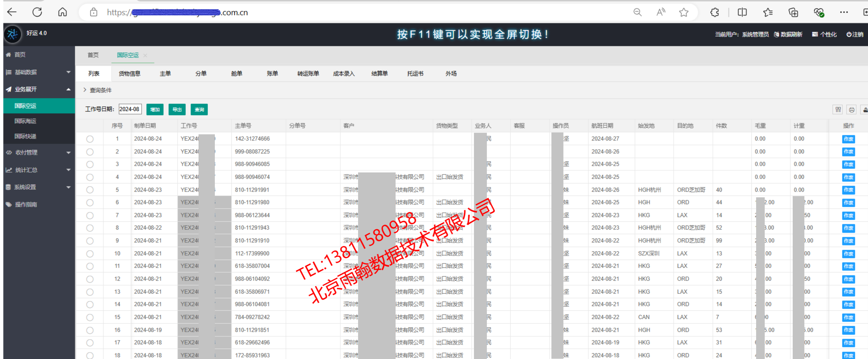Close the 国际空运 tab
The image size is (868, 359).
tap(145, 55)
